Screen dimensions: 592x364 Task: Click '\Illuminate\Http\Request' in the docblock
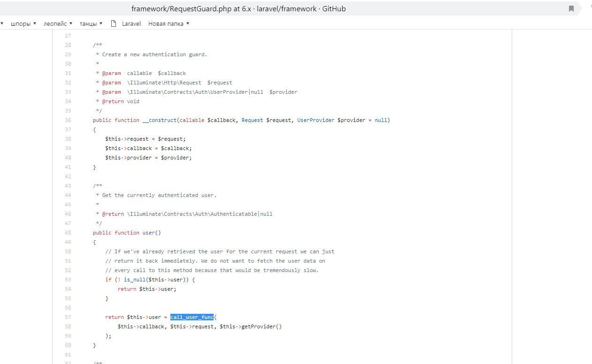pyautogui.click(x=164, y=83)
